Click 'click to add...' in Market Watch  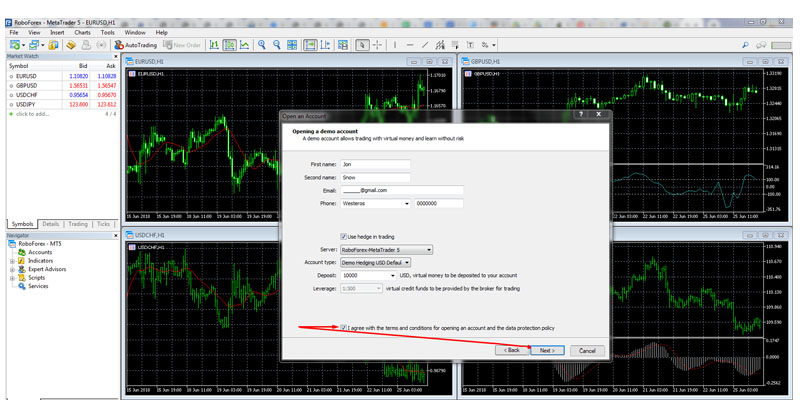tap(33, 114)
